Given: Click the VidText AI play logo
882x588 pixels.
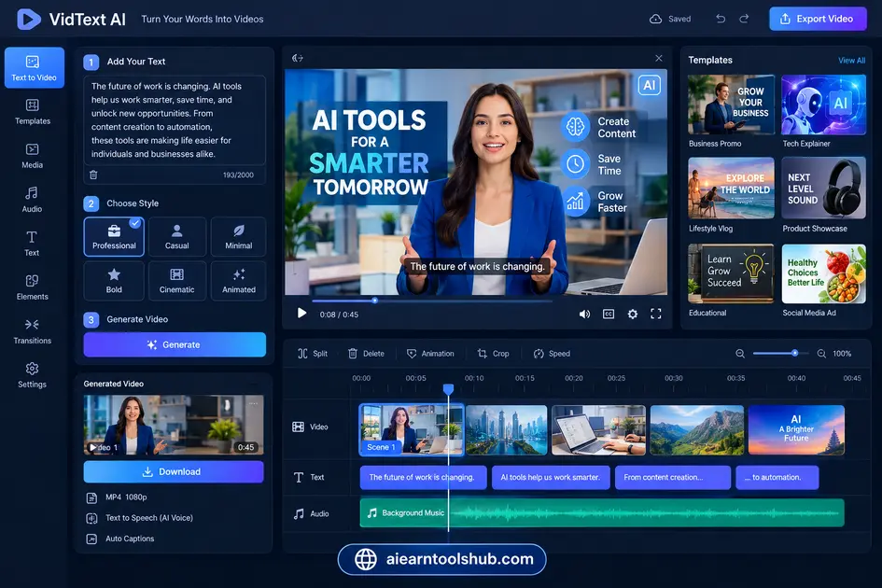Looking at the screenshot, I should (29, 19).
